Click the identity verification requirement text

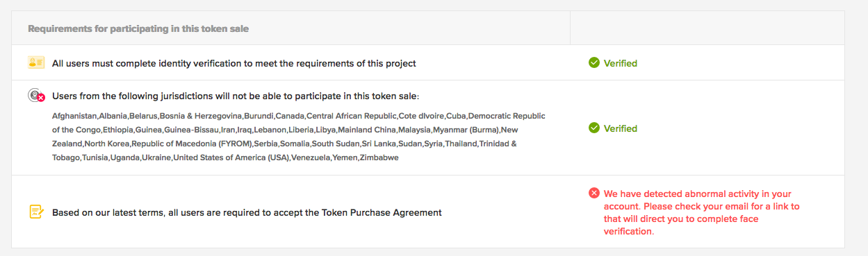tap(234, 63)
